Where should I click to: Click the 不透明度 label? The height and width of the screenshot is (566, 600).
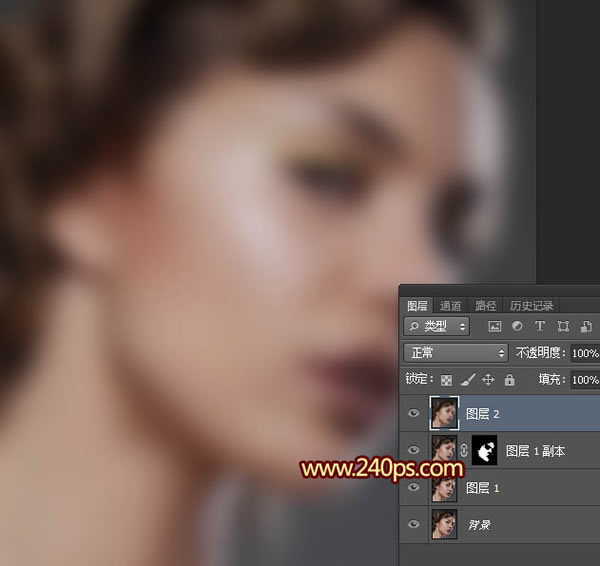coord(540,352)
